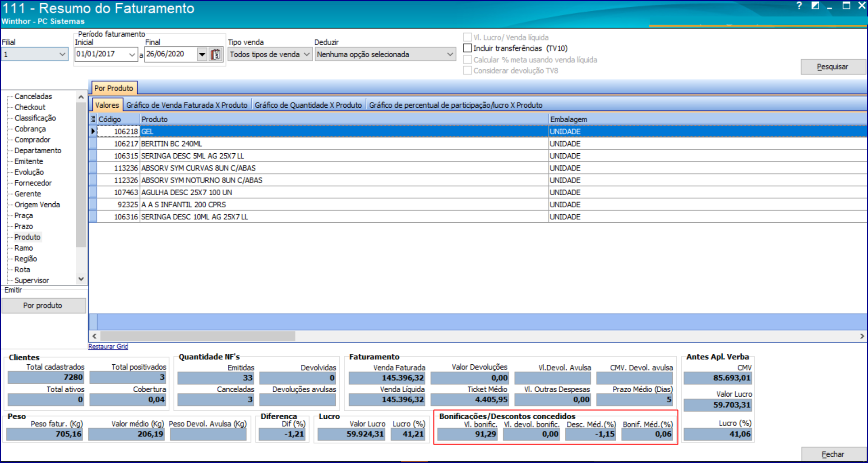Select row BERITIN BC 240ML

click(x=478, y=143)
